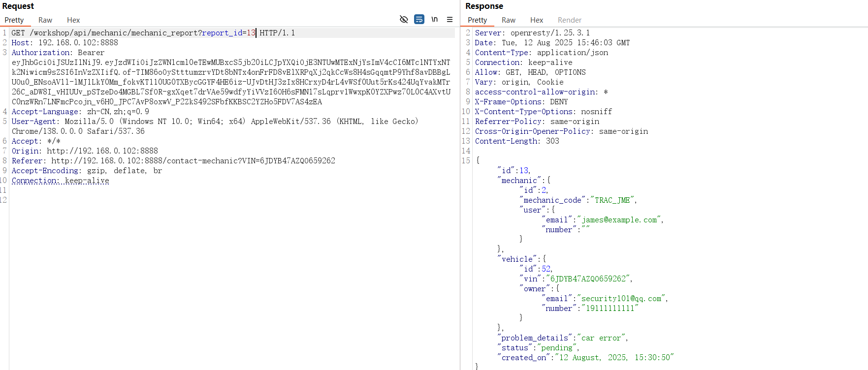The width and height of the screenshot is (868, 370).
Task: Click the "created_on" timestamp line
Action: [x=585, y=358]
